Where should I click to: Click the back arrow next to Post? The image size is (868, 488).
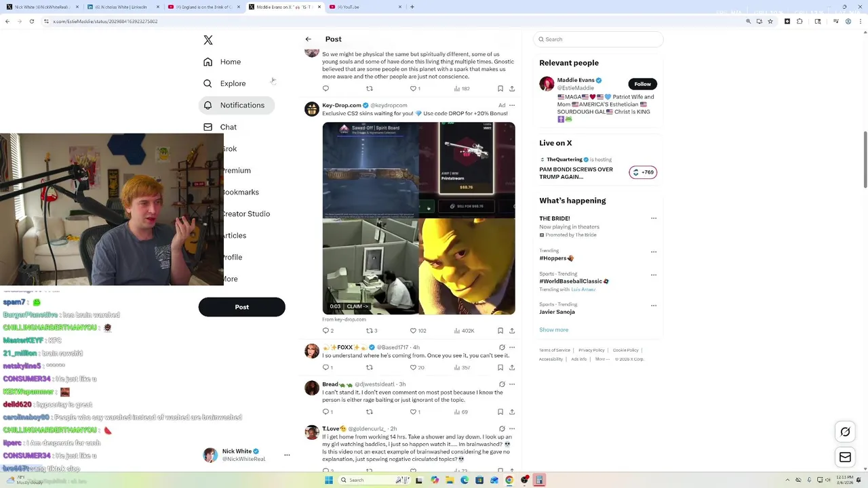coord(309,39)
